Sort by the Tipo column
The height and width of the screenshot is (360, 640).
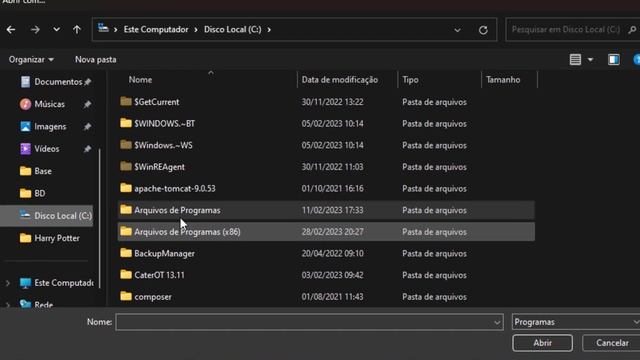pyautogui.click(x=410, y=80)
